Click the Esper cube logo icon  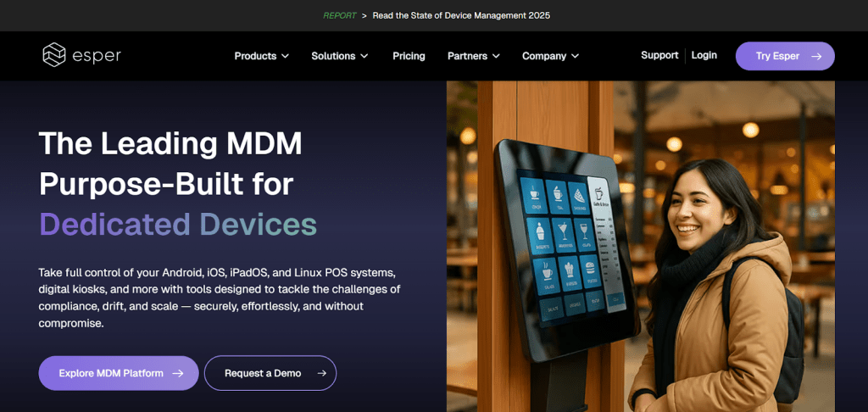coord(54,55)
